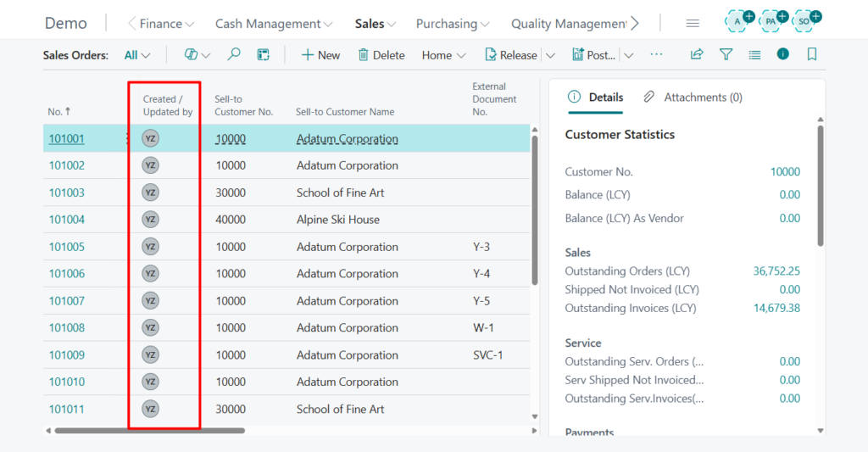Click the list view layout icon
The width and height of the screenshot is (868, 452).
pyautogui.click(x=754, y=54)
